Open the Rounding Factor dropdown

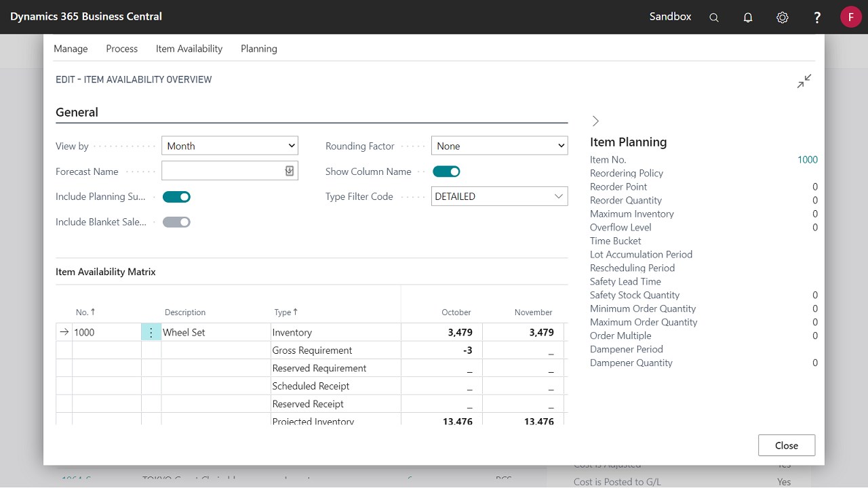(x=500, y=146)
